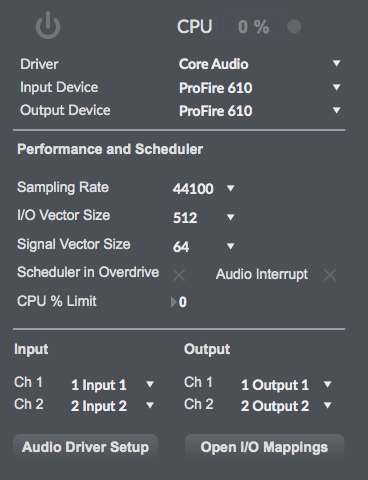Screen dimensions: 368x480
Task: Click the I/O Vector Size arrow beside 512
Action: click(x=230, y=217)
